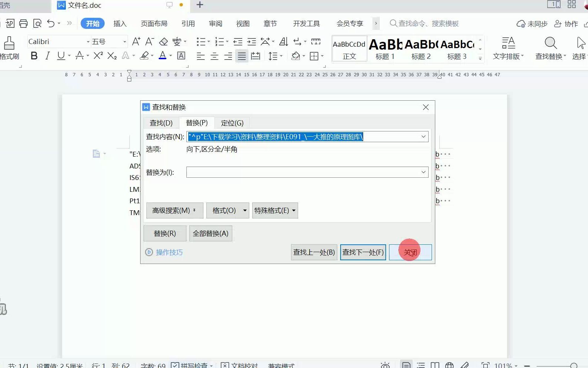The width and height of the screenshot is (588, 368).
Task: Apply superscript X² formatting
Action: tap(98, 56)
